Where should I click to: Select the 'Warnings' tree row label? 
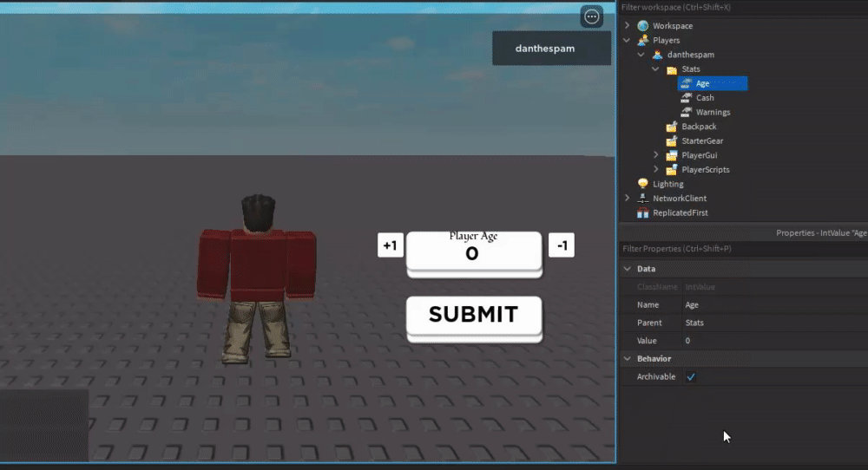(x=713, y=112)
